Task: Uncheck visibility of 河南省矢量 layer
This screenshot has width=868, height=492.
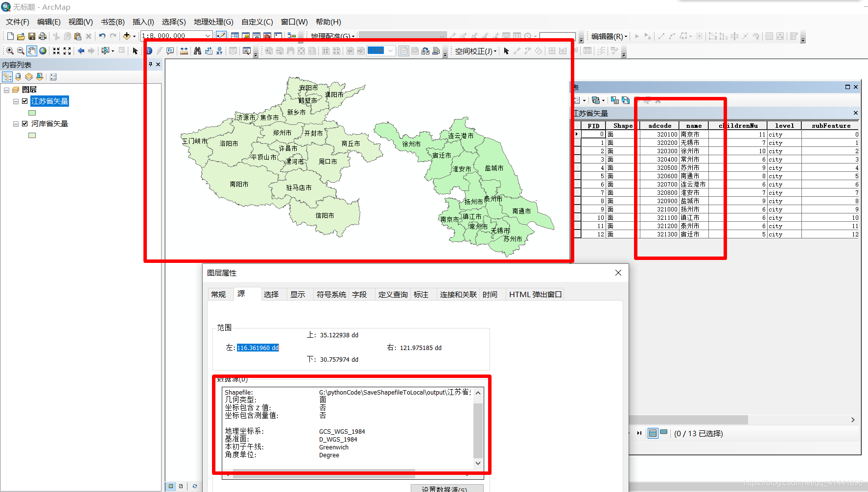Action: tap(24, 123)
